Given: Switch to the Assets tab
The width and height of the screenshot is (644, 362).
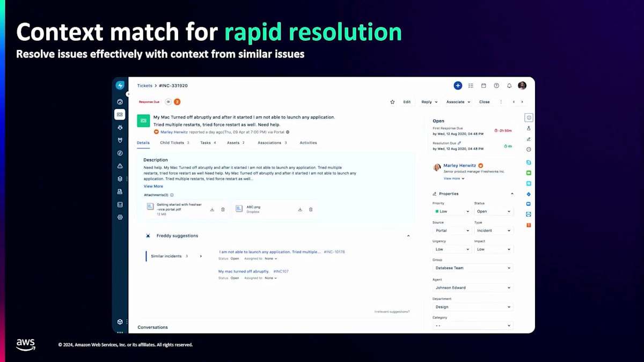Looking at the screenshot, I should coord(236,143).
